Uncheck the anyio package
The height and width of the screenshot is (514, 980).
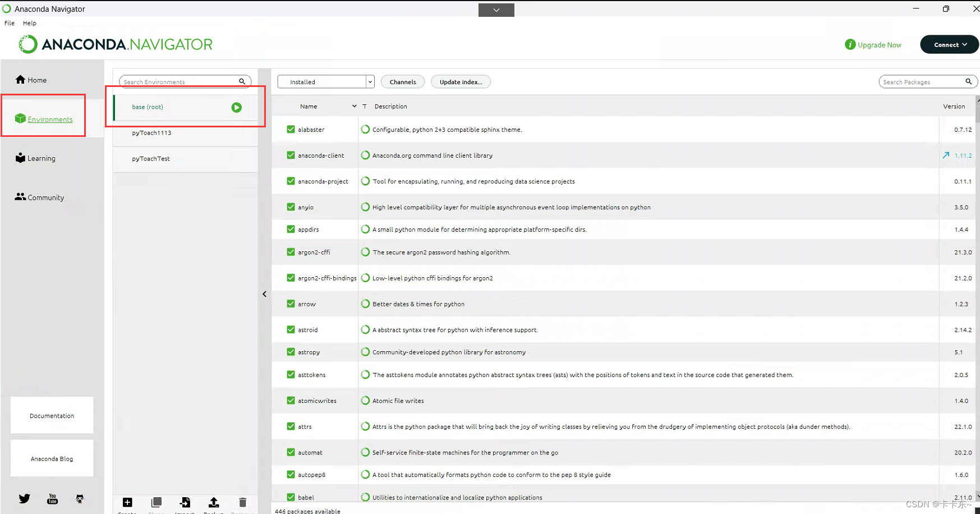click(x=291, y=206)
